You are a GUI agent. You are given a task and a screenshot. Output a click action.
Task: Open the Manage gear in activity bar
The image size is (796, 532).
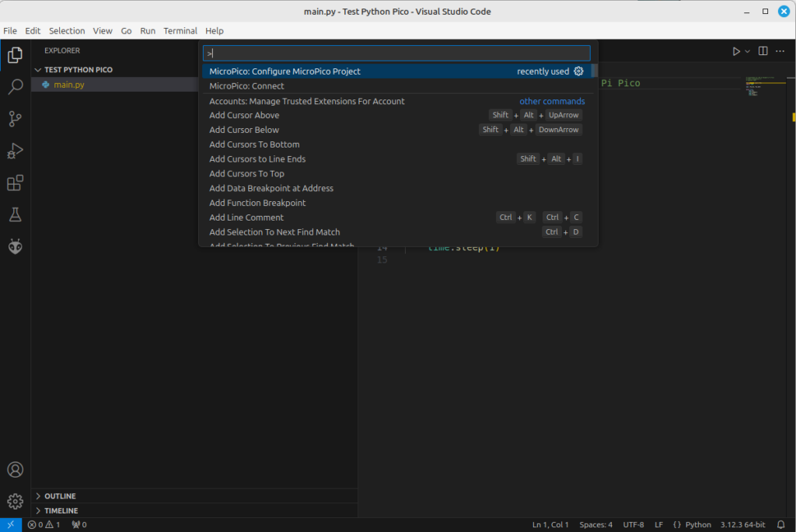(x=16, y=501)
